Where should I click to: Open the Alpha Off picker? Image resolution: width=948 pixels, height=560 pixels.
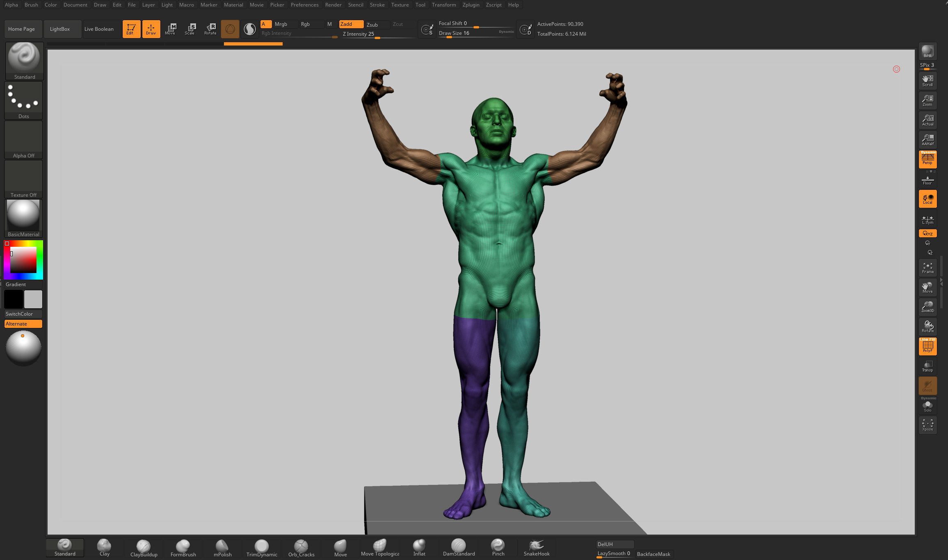click(x=23, y=140)
